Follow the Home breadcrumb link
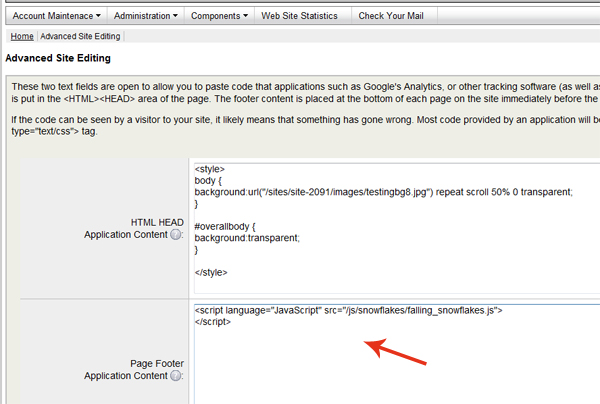Screen dimensions: 600x404 coord(22,36)
